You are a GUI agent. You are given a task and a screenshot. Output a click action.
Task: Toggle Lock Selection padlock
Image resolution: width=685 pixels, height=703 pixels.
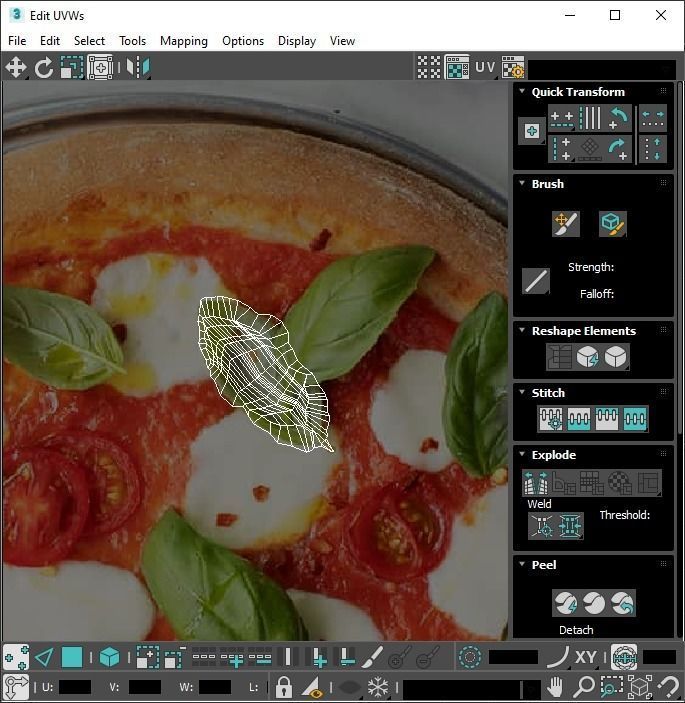click(283, 686)
